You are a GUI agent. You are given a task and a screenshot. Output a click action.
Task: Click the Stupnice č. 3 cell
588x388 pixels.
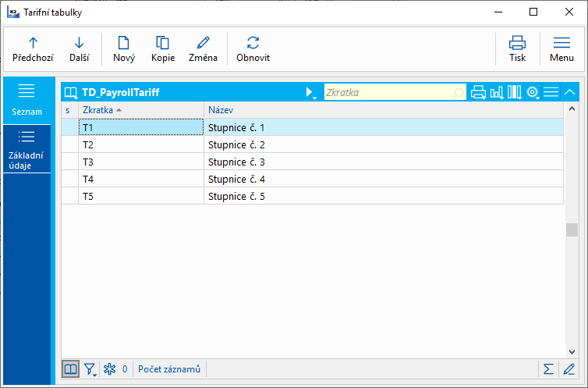(x=383, y=162)
